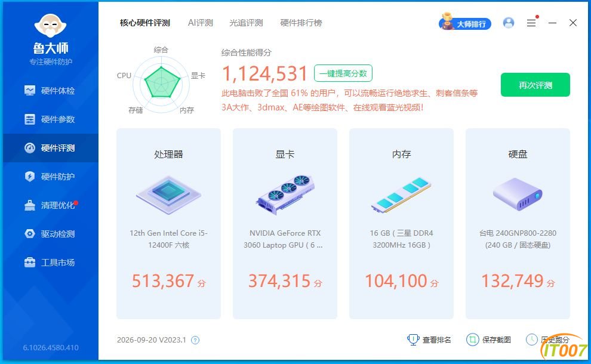The image size is (591, 364).
Task: Click the 历史跑分 clock icon
Action: coord(531,340)
